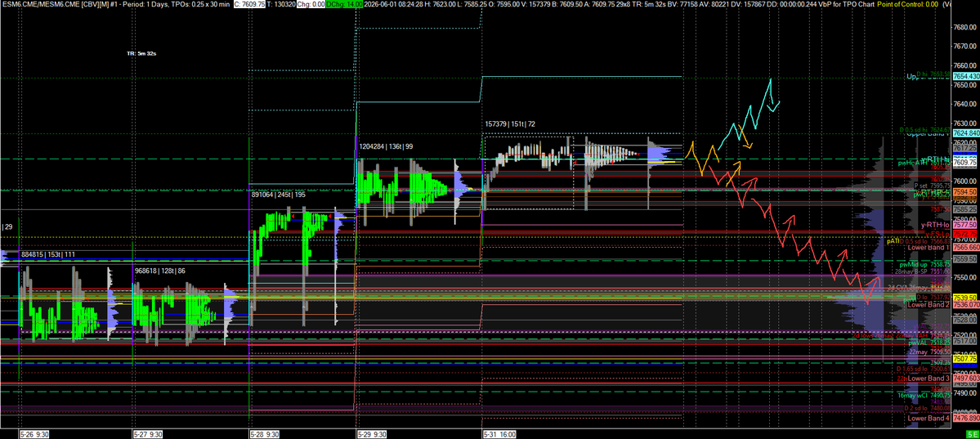Click the red 7572.75 price label

[x=965, y=234]
